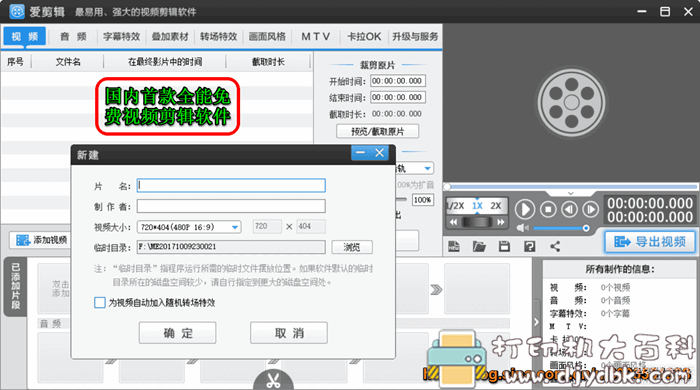Viewport: 700px width, 390px height.
Task: Open the 卡拉OK tab
Action: coord(364,37)
